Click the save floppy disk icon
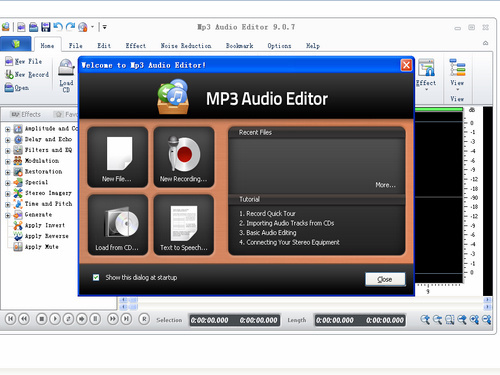 pyautogui.click(x=46, y=27)
